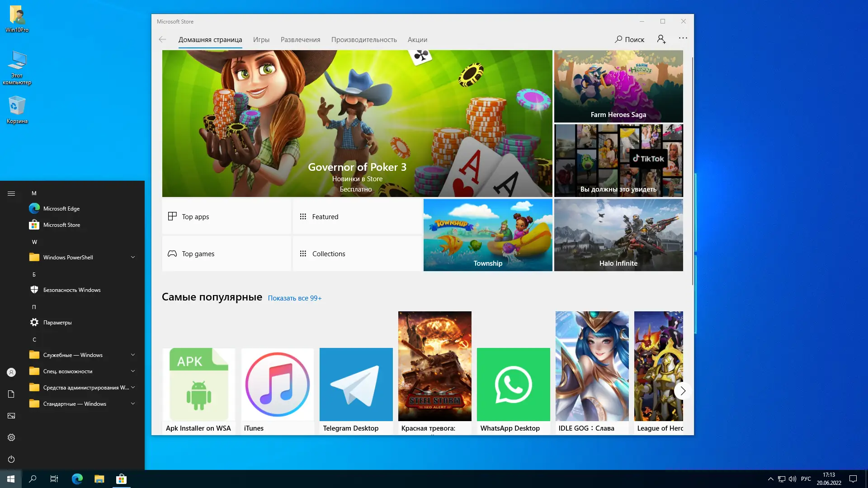868x488 pixels.
Task: Switch to the Игры tab in Store
Action: pyautogui.click(x=261, y=40)
